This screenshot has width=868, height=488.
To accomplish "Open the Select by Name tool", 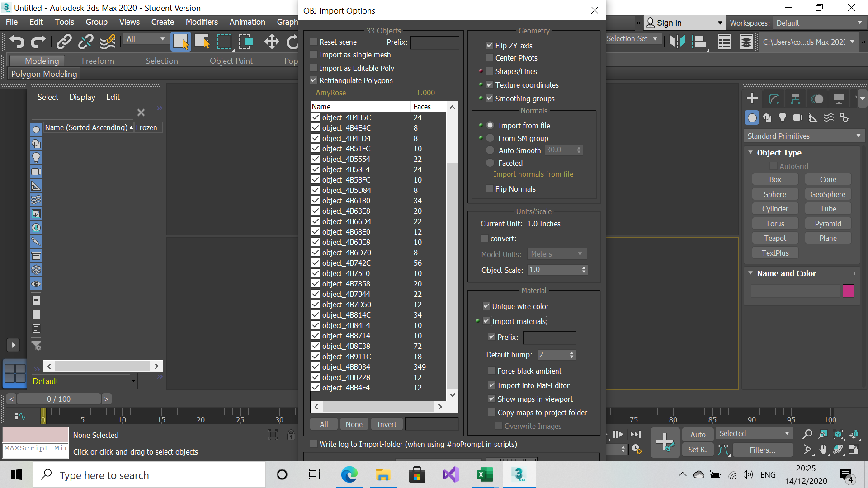I will pyautogui.click(x=202, y=42).
